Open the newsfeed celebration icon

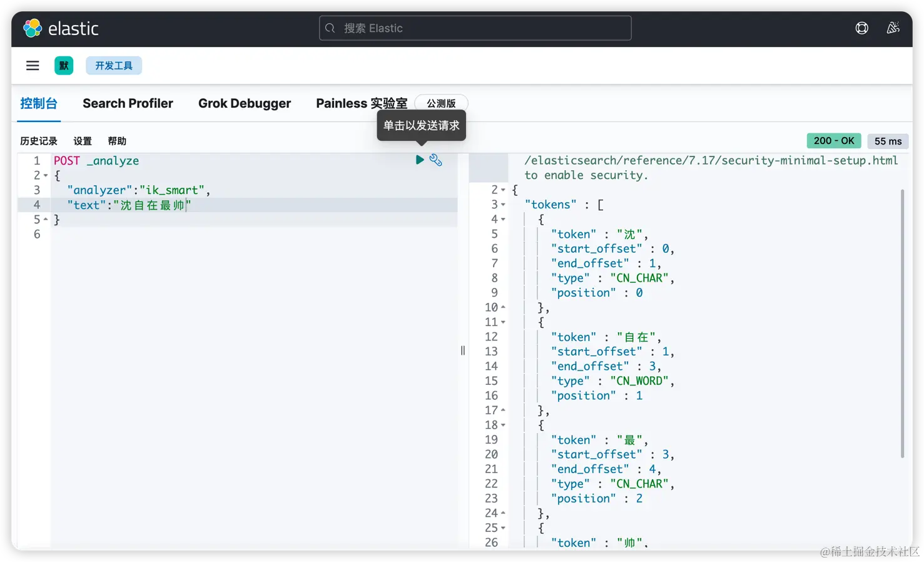point(893,28)
